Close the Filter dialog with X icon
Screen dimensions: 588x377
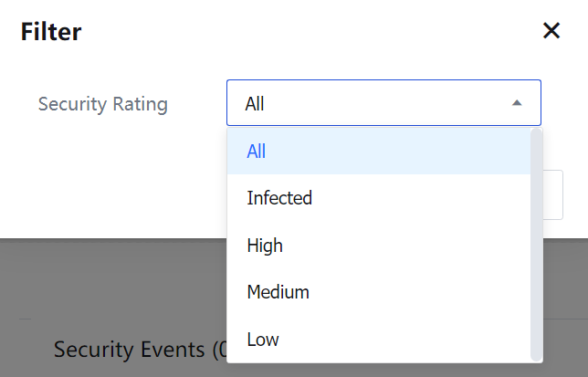[551, 31]
